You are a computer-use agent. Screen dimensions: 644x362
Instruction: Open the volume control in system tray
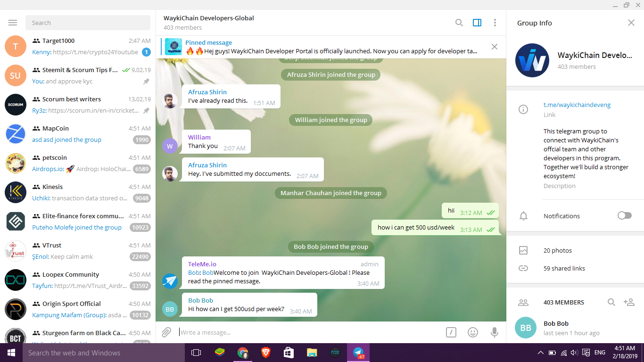574,353
